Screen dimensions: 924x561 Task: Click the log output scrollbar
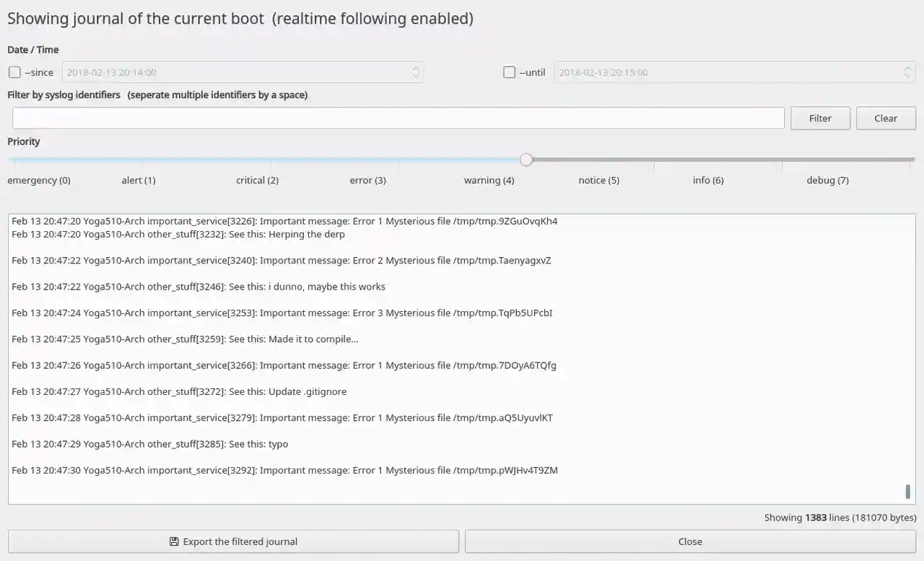[907, 491]
